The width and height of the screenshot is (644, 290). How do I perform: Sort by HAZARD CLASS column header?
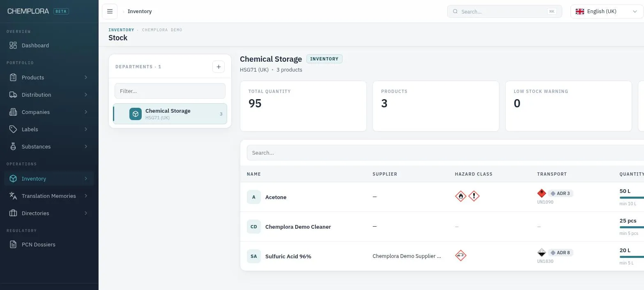474,174
